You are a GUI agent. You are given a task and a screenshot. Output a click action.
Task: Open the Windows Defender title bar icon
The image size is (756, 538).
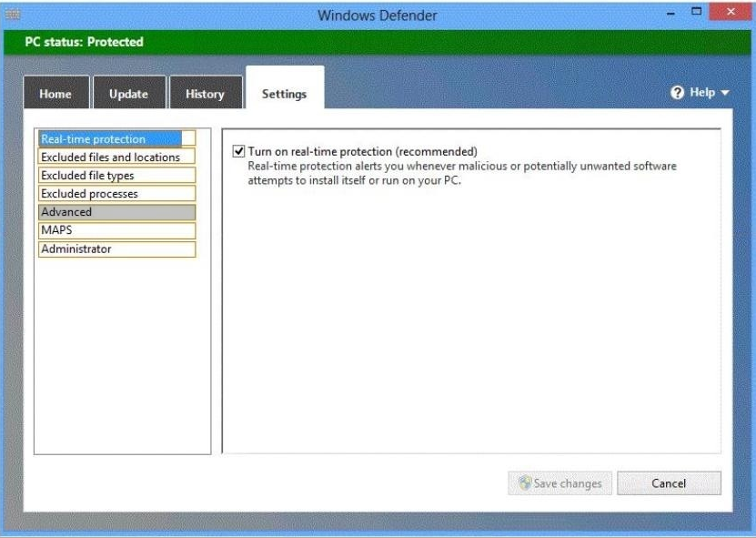(x=13, y=14)
